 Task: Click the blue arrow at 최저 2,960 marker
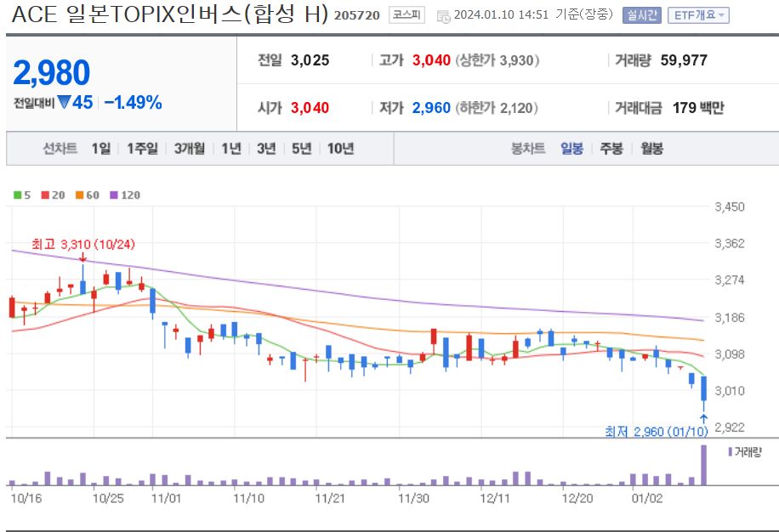(x=703, y=419)
